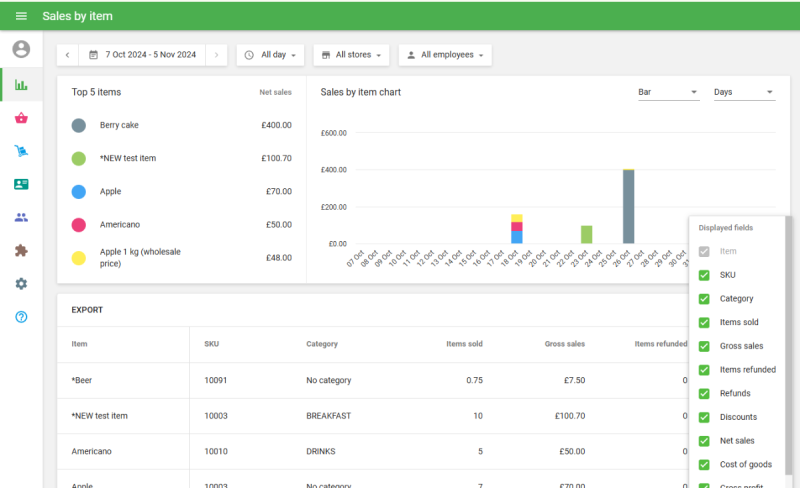Open the Days grouping dropdown
The width and height of the screenshot is (800, 488).
click(x=744, y=92)
